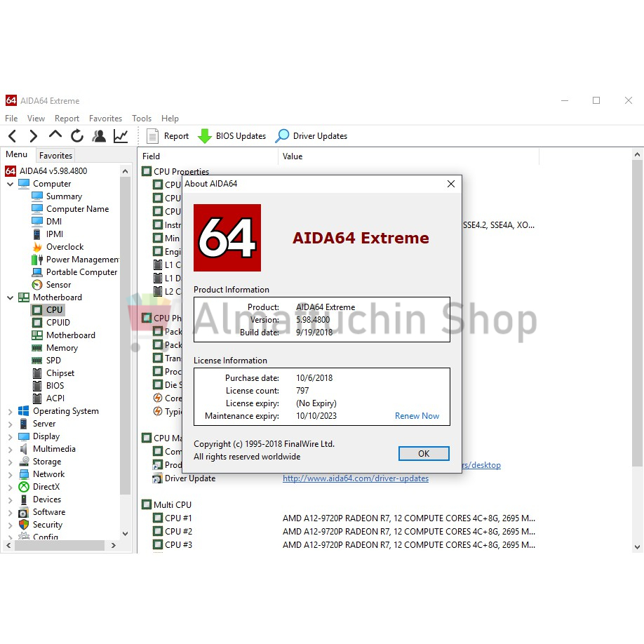Expand the DirectX tree node
Image resolution: width=644 pixels, height=644 pixels.
11,488
